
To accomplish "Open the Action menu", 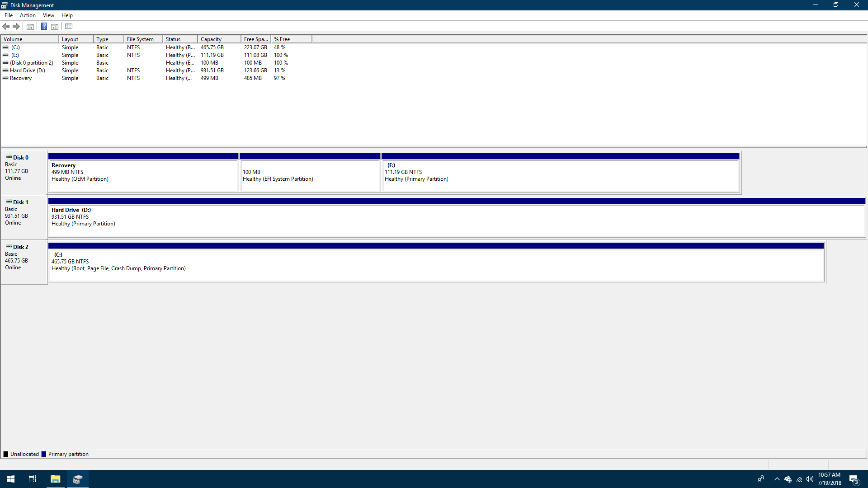I will [28, 15].
